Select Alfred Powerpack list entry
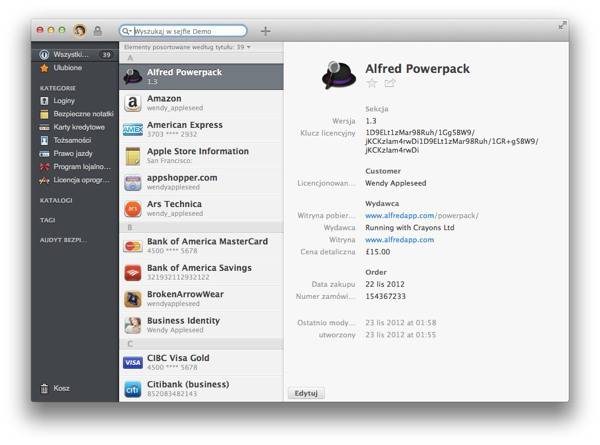600x445 pixels. click(201, 77)
